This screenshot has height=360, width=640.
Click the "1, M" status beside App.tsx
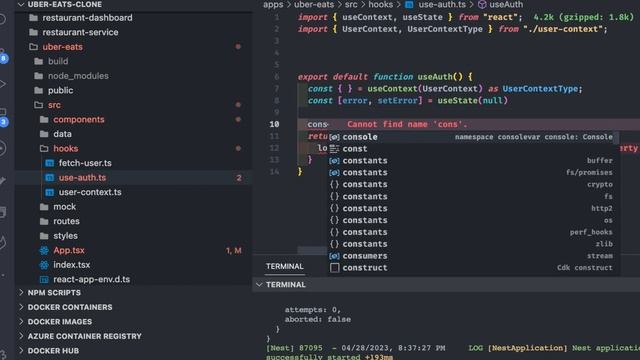pos(233,251)
